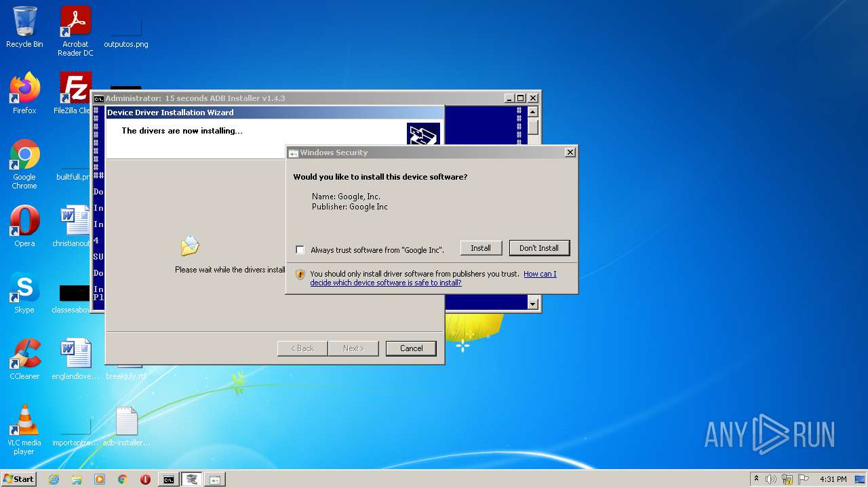Click console scrollbar up arrow

click(x=533, y=112)
